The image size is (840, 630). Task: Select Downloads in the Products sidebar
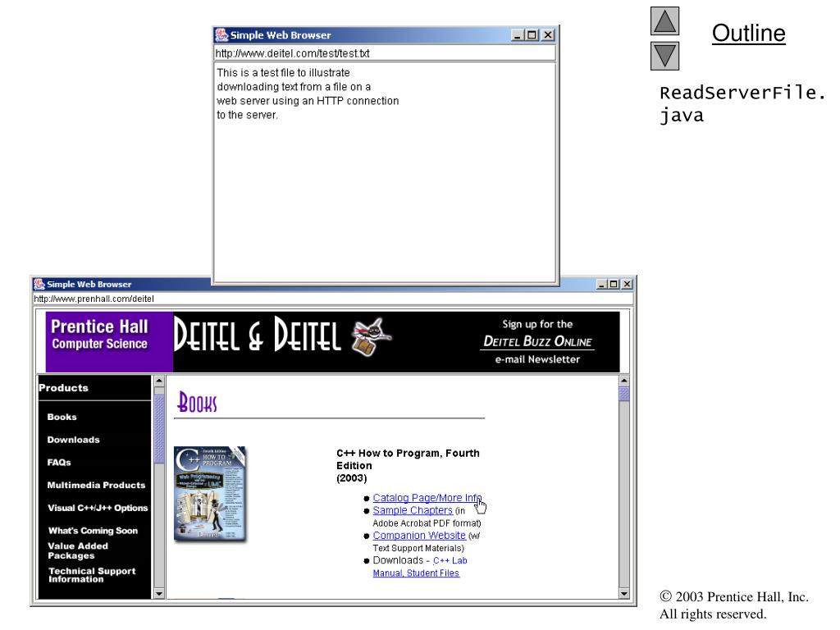pos(73,440)
